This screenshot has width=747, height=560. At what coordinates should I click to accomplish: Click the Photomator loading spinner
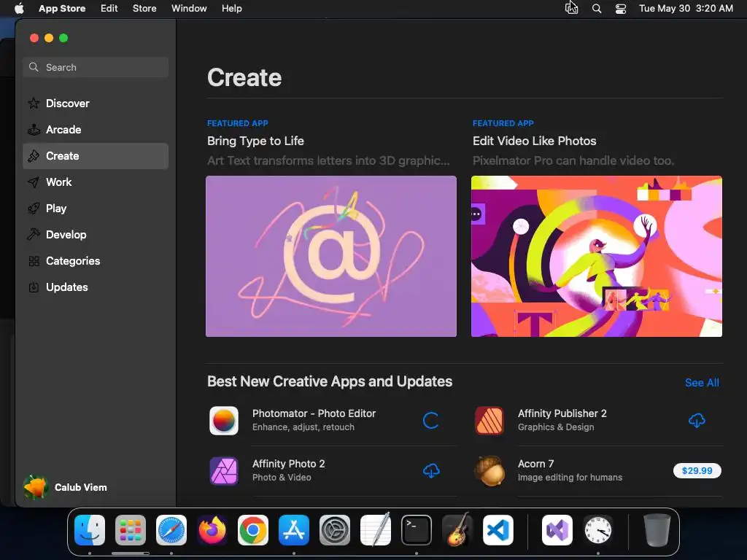click(430, 421)
